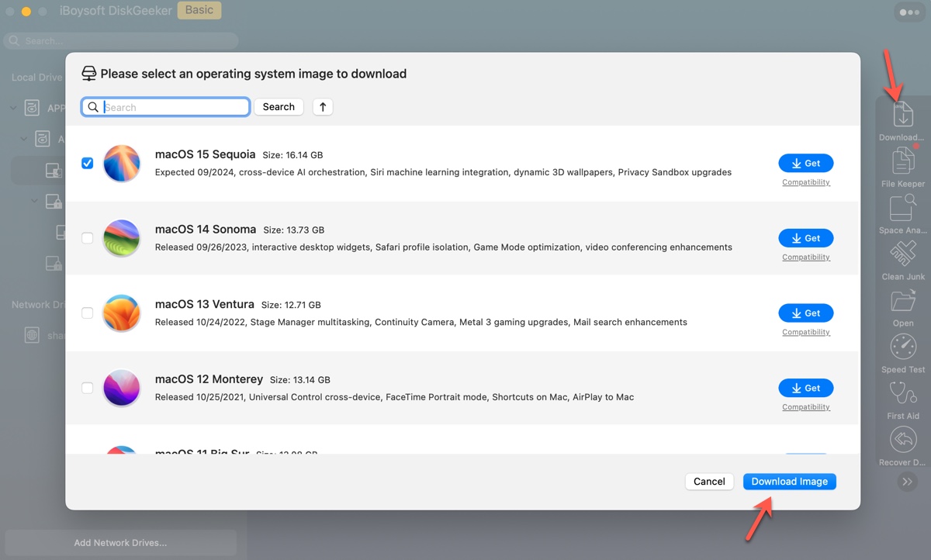Expand the toolbar with double-chevron button
The image size is (931, 560).
[x=907, y=482]
